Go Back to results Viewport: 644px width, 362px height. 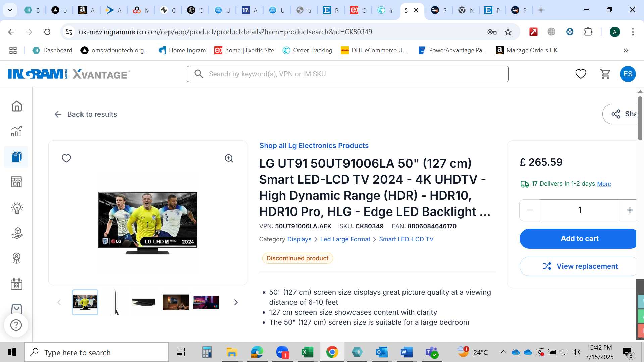(x=86, y=114)
